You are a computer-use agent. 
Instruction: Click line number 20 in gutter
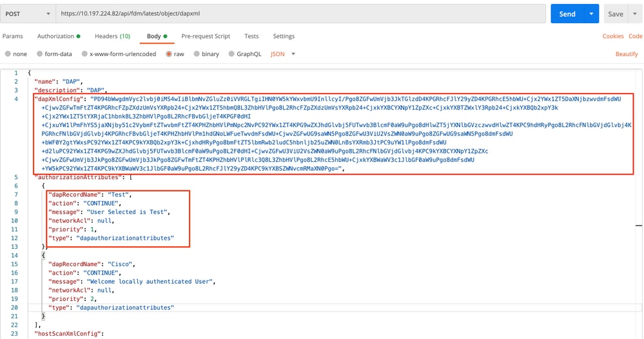point(14,307)
